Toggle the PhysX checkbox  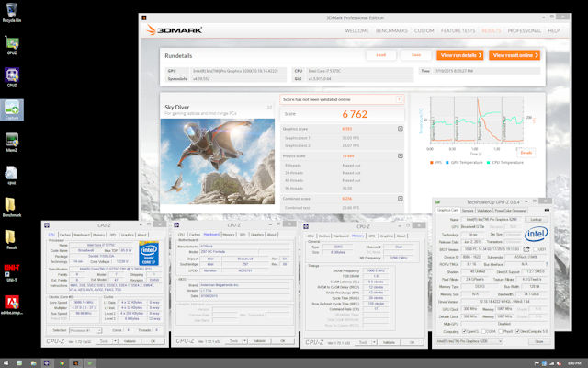point(501,331)
